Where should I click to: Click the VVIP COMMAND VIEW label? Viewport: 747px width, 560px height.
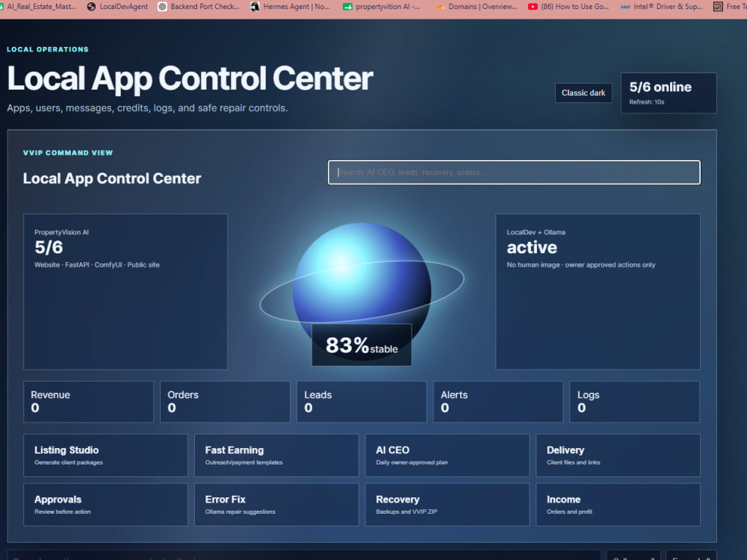pos(68,153)
